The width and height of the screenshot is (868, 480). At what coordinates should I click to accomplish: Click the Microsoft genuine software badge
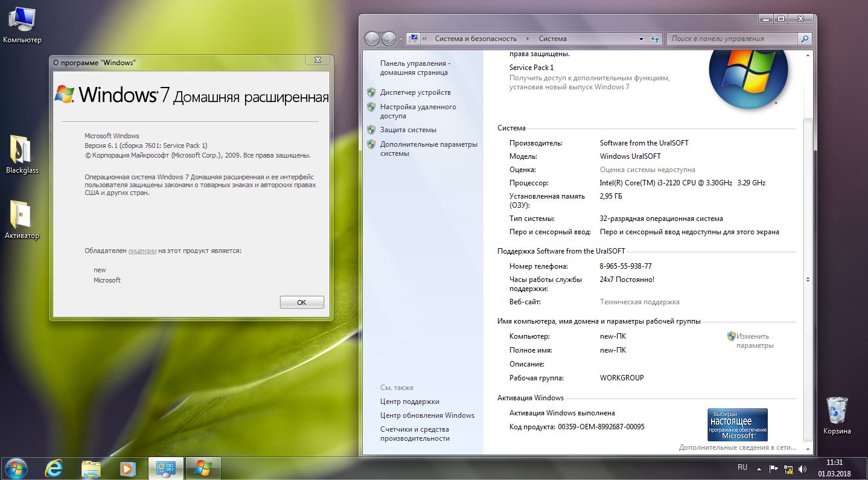click(x=738, y=424)
